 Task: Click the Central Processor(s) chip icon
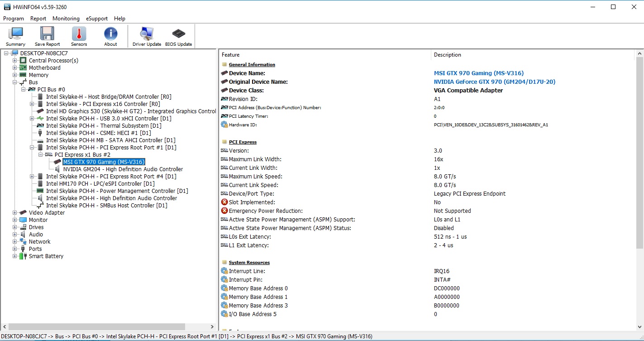pos(23,61)
